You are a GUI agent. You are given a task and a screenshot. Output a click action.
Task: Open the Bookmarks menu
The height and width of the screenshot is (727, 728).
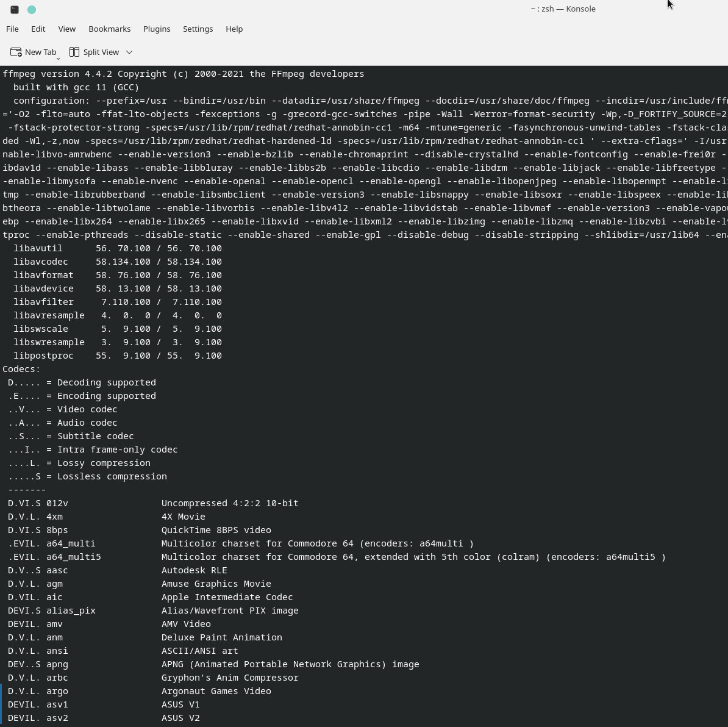(x=109, y=29)
